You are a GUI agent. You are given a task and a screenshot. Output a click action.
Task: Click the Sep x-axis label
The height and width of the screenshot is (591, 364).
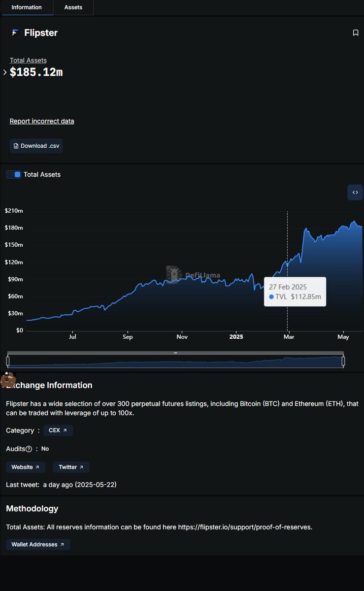coord(128,337)
